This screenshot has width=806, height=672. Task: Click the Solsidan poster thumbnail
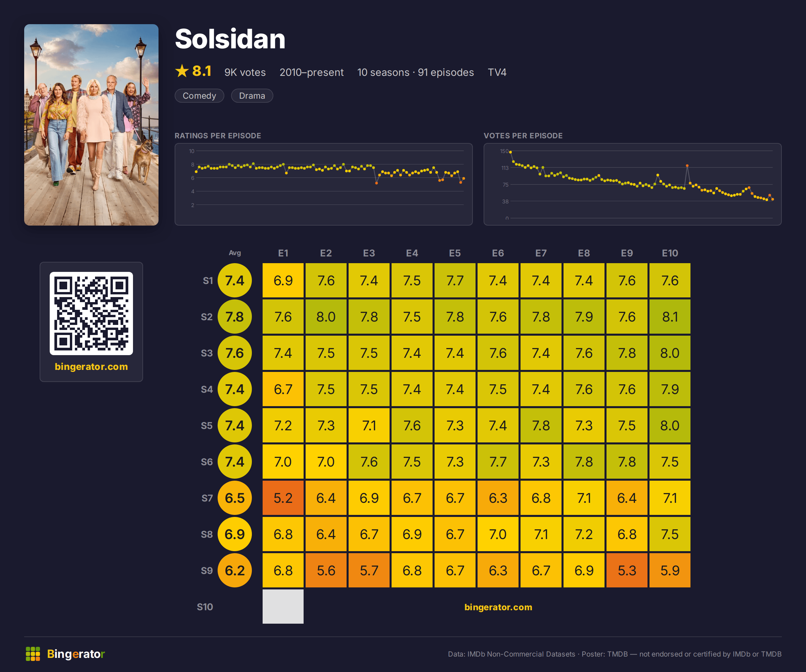click(91, 125)
